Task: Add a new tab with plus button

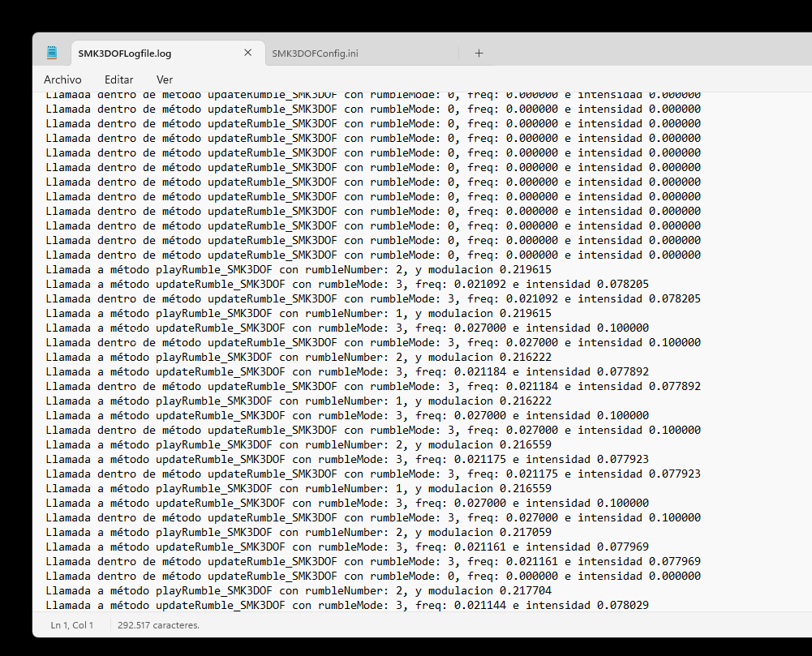Action: point(479,54)
